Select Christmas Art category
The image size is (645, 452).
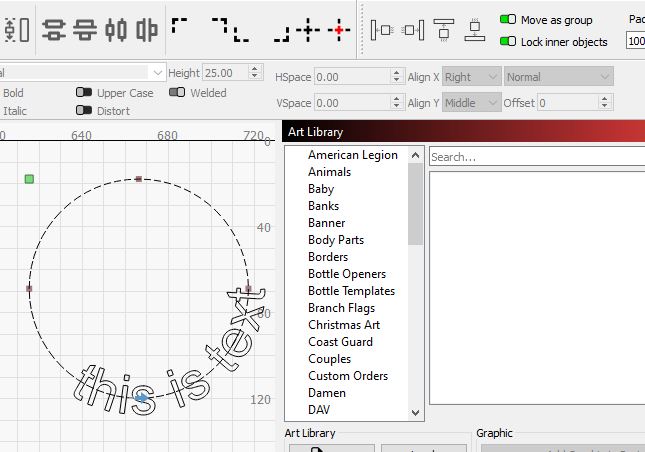344,325
